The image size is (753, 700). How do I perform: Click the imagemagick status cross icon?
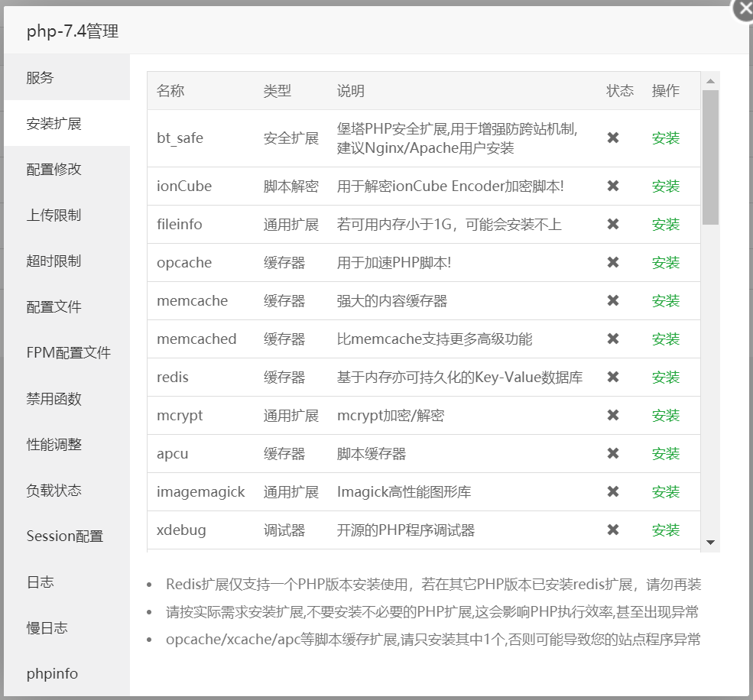click(613, 491)
